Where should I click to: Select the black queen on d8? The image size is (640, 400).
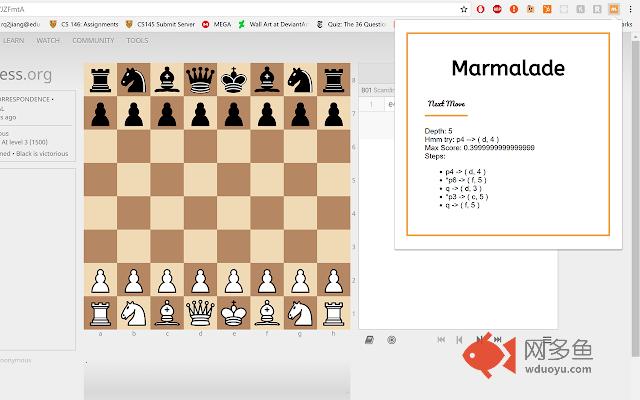pyautogui.click(x=200, y=80)
